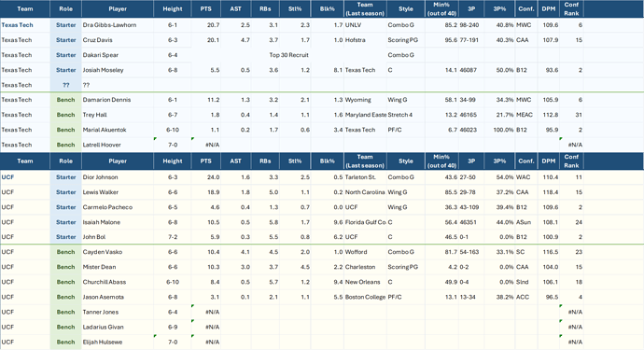This screenshot has height=350, width=644.
Task: Click Churchill Abass player name cell
Action: pos(118,282)
